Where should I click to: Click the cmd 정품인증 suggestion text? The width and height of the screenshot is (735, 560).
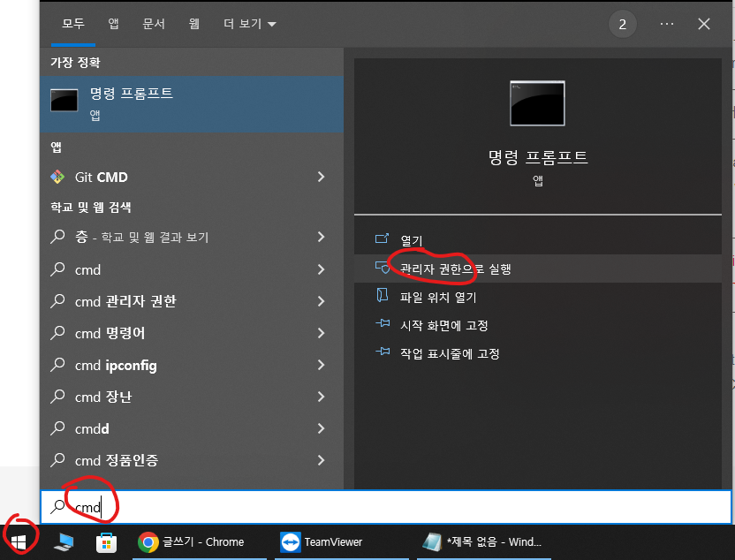pos(117,460)
